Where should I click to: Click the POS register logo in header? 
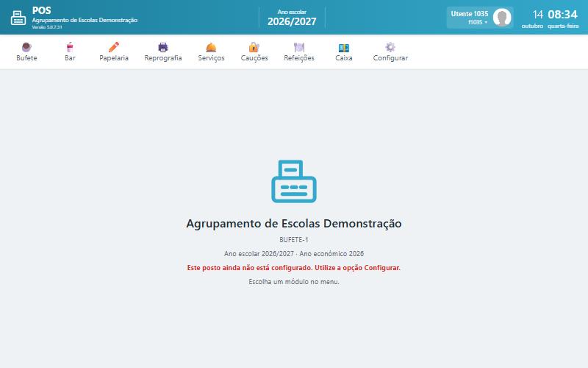pyautogui.click(x=18, y=18)
